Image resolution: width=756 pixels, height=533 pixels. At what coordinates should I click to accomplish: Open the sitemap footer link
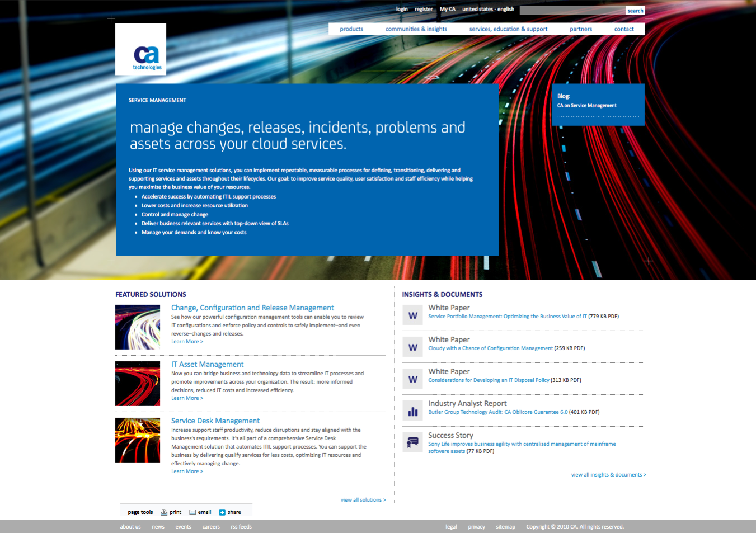pos(505,527)
